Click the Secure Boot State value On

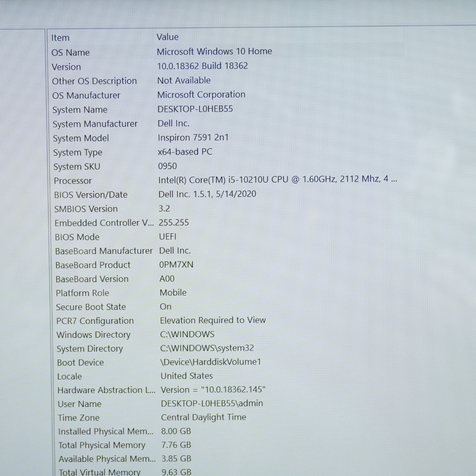click(166, 307)
